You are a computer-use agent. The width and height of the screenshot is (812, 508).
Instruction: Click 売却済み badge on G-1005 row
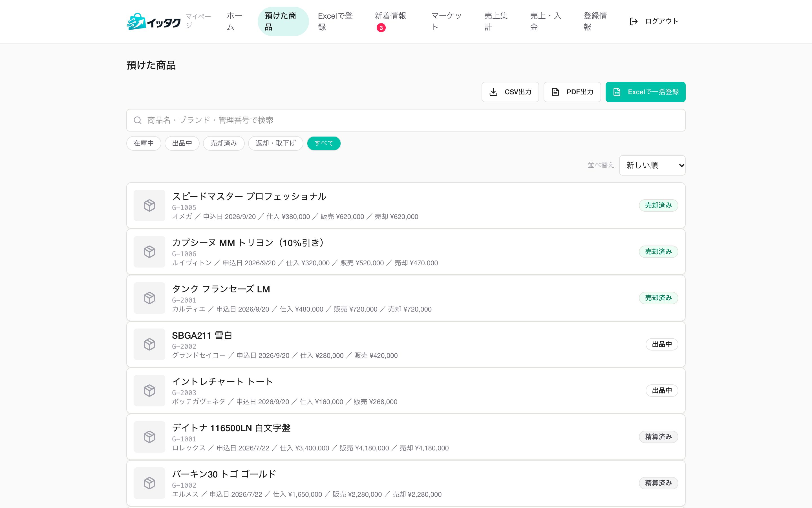click(658, 205)
